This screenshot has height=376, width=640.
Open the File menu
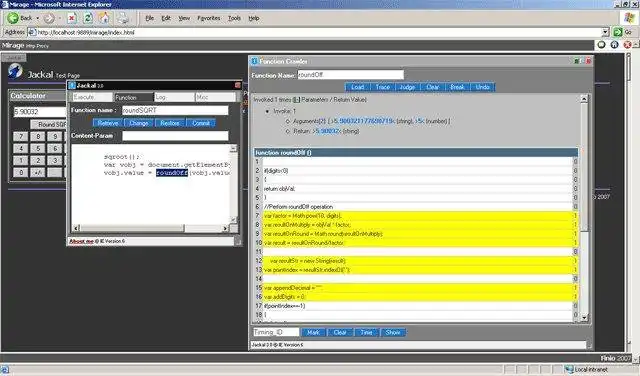point(150,18)
